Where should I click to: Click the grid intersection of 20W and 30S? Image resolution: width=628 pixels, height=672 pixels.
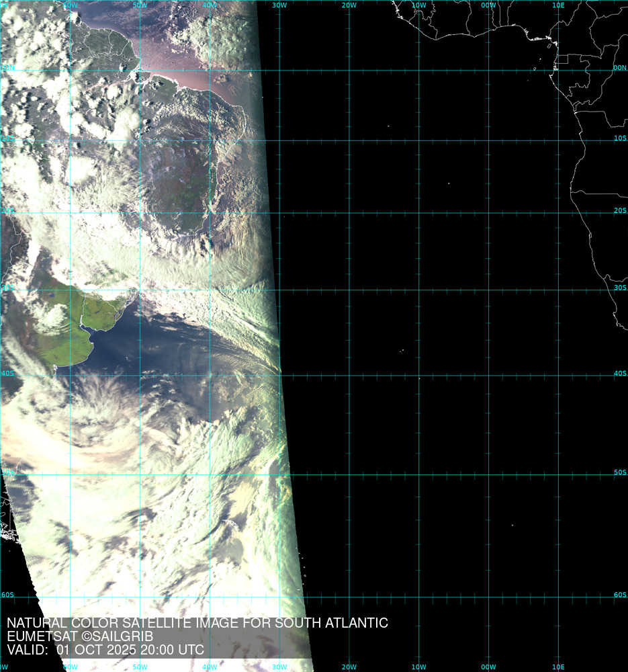pos(349,290)
